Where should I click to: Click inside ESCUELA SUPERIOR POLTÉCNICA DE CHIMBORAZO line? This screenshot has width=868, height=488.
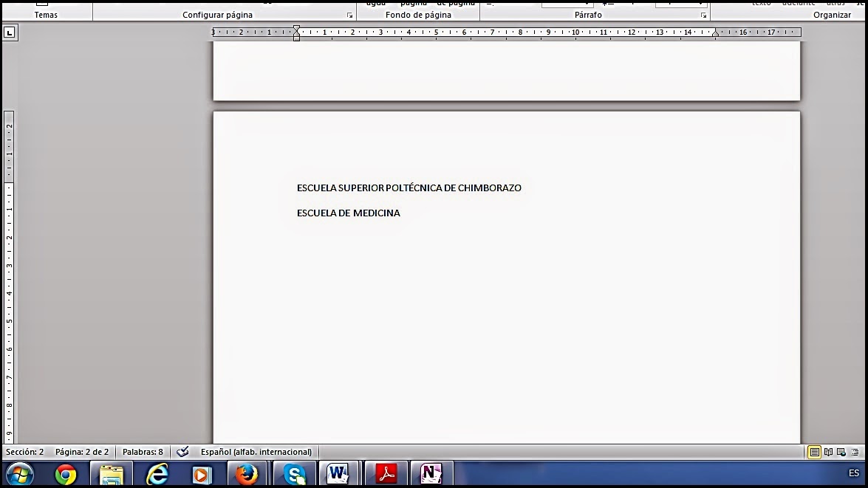click(x=409, y=188)
